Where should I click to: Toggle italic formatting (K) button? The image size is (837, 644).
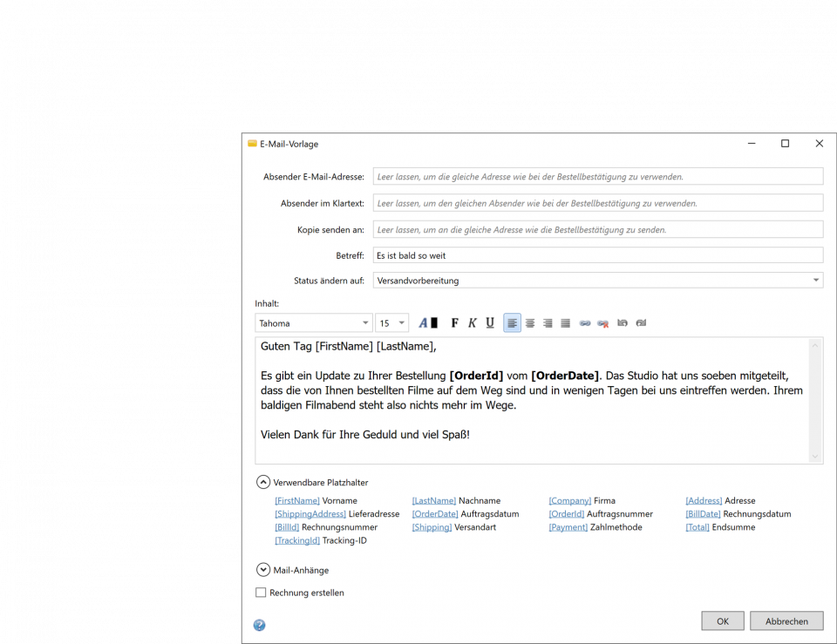(x=473, y=323)
